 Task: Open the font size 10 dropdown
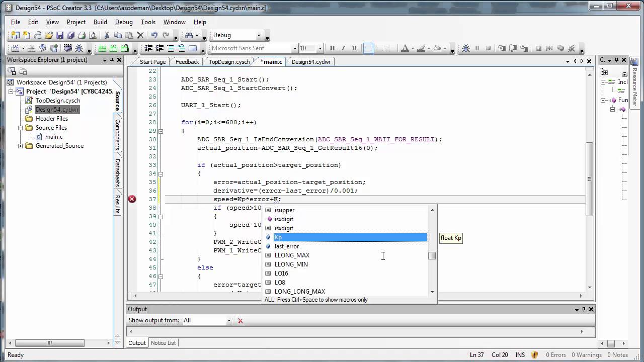pos(320,48)
